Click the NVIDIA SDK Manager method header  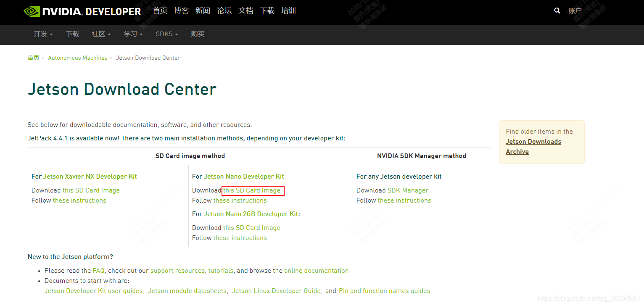(422, 156)
